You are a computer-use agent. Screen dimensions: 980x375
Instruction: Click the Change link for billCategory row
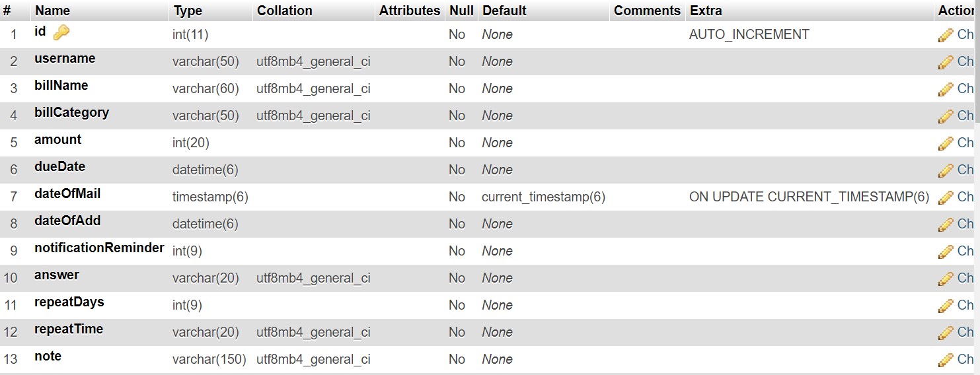tap(965, 116)
